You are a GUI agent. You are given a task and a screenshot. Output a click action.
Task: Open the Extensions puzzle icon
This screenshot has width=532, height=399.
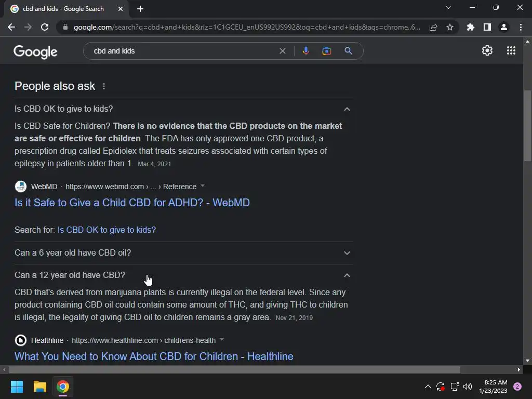(471, 27)
